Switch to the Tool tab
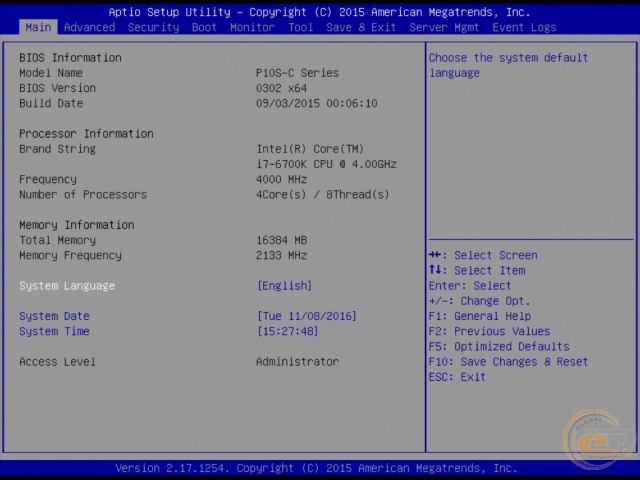 click(x=300, y=27)
